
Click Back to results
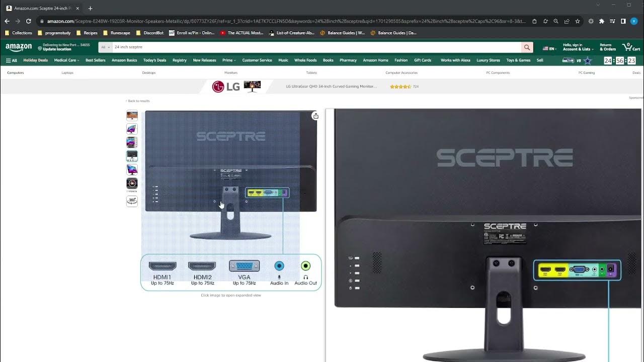[x=138, y=101]
